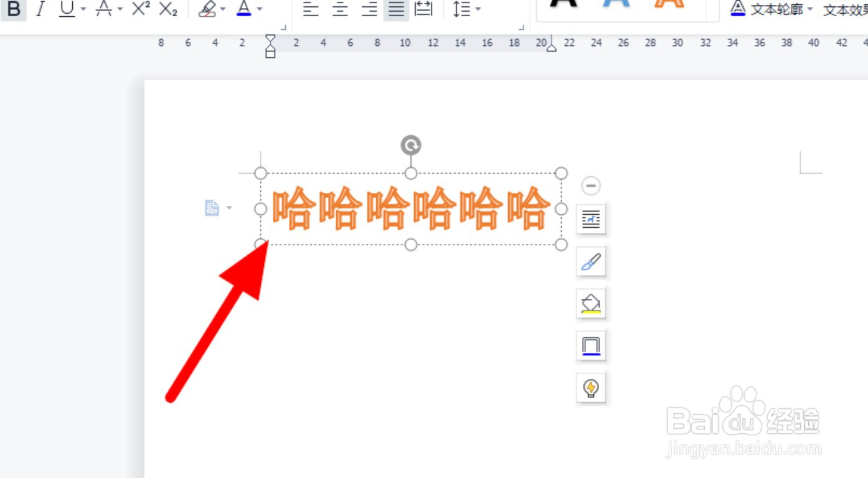The width and height of the screenshot is (868, 478).
Task: Open shape outline button
Action: click(591, 345)
